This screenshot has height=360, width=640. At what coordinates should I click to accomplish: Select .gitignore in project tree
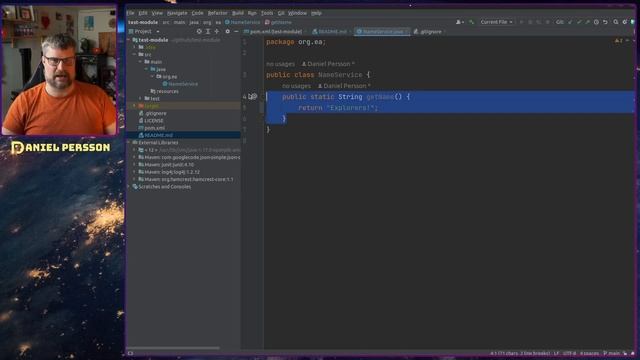click(153, 113)
